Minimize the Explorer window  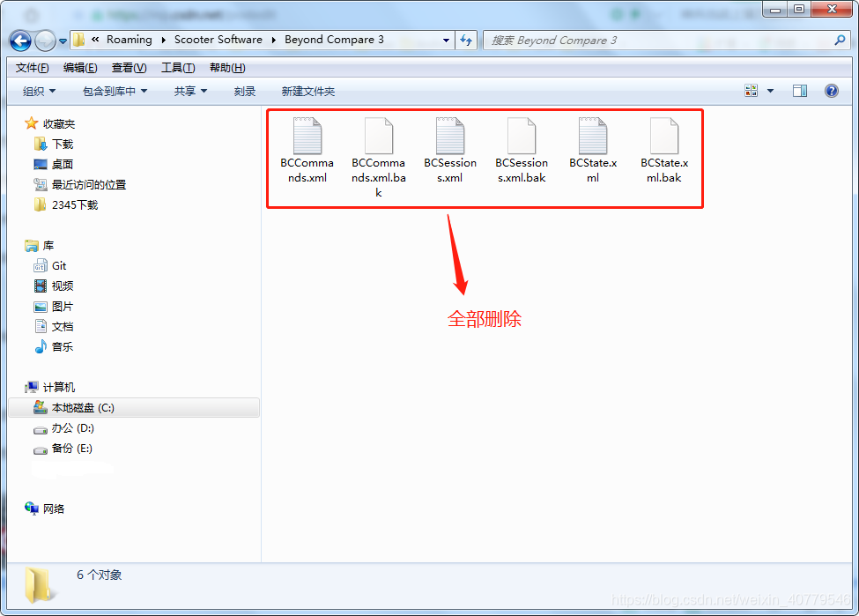pyautogui.click(x=775, y=10)
